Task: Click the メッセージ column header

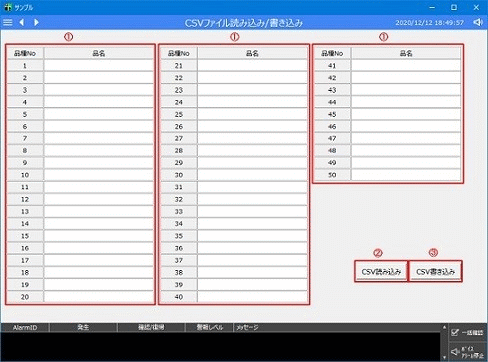Action: click(247, 328)
